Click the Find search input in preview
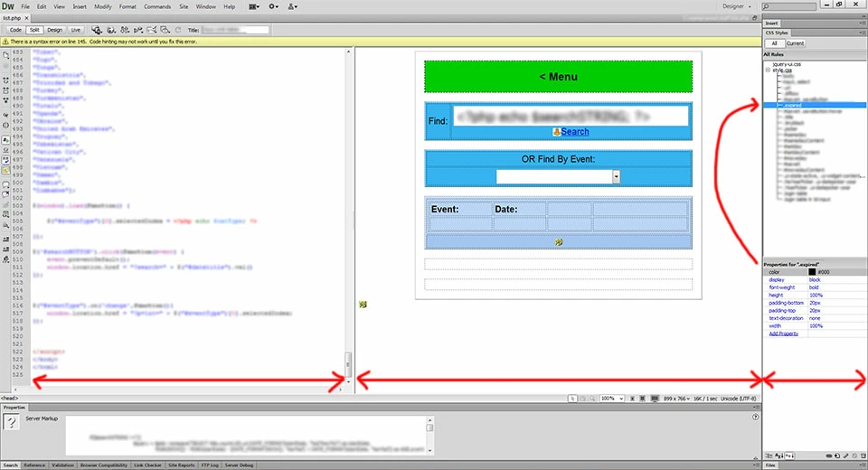 [571, 117]
